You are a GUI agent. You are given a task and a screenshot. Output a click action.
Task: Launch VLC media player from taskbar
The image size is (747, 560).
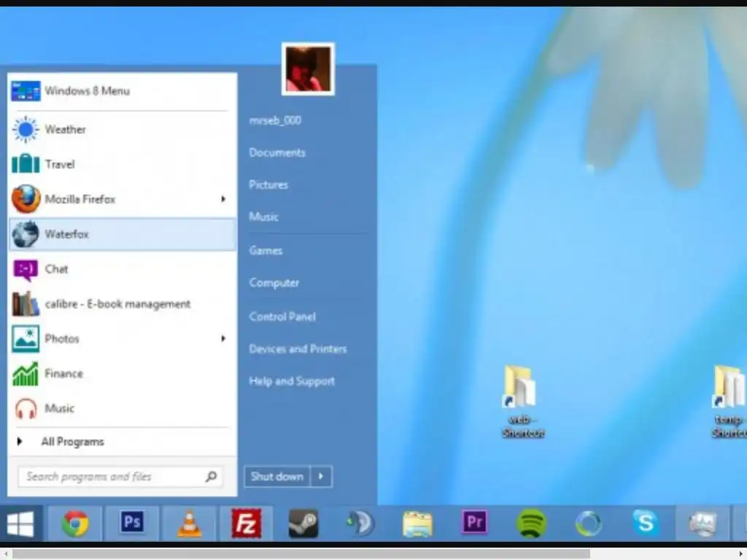189,524
